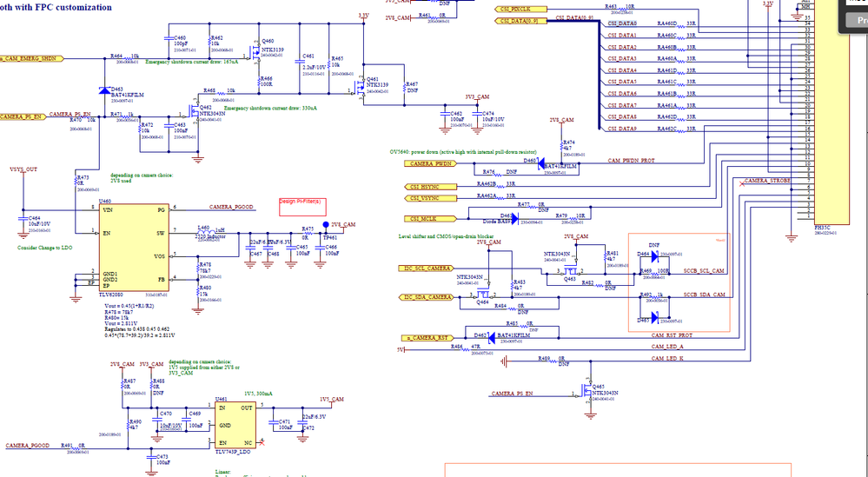Click the I2C_SCL_CAMERA port label
The width and height of the screenshot is (868, 477).
425,268
